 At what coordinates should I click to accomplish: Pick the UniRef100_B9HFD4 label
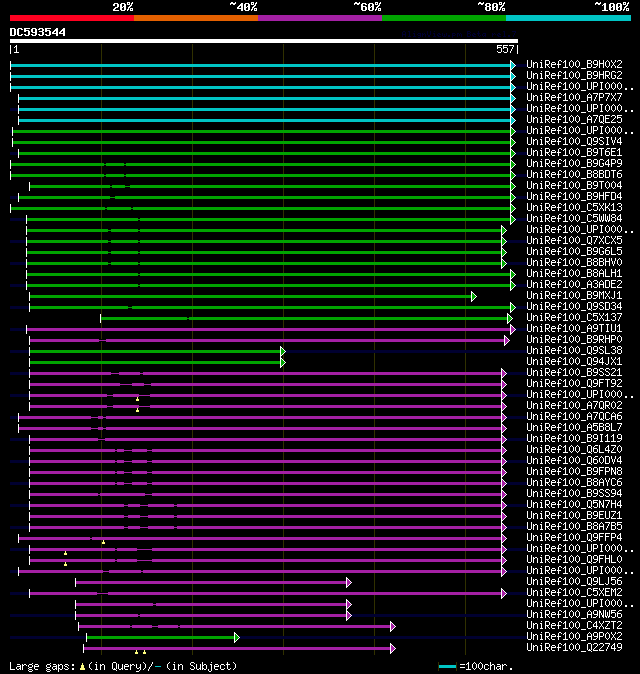click(574, 196)
